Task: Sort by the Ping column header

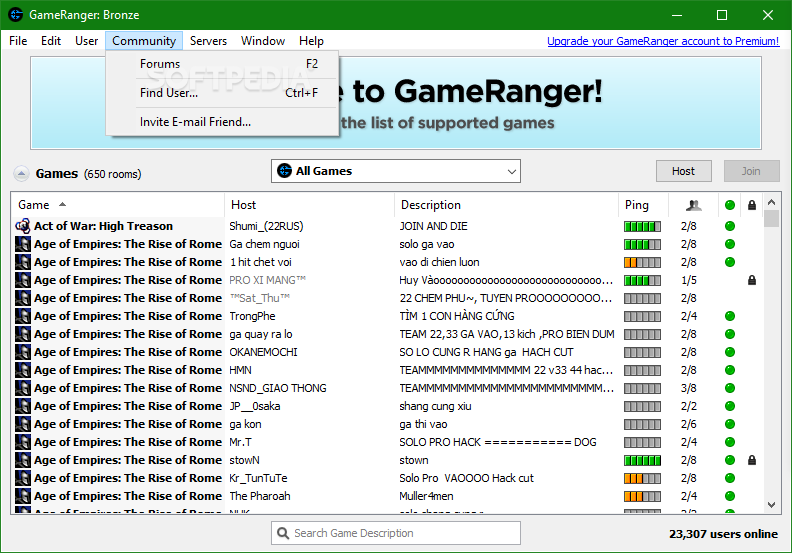Action: click(643, 205)
